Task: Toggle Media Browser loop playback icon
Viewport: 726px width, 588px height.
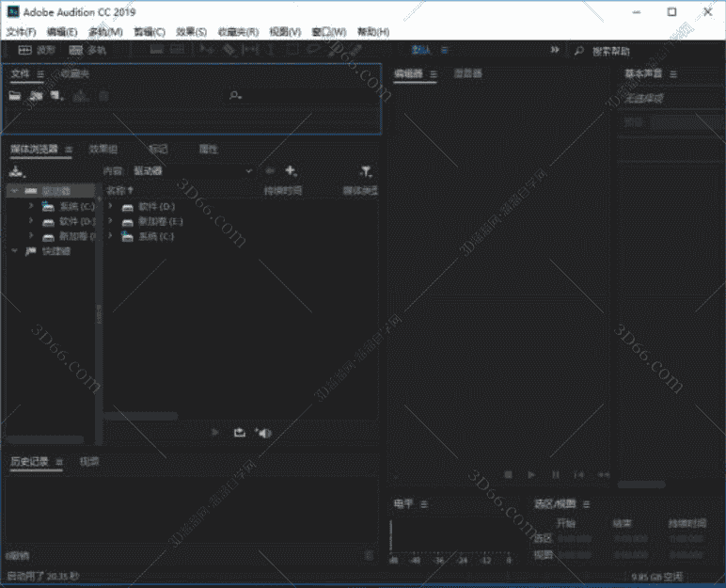Action: click(x=240, y=433)
